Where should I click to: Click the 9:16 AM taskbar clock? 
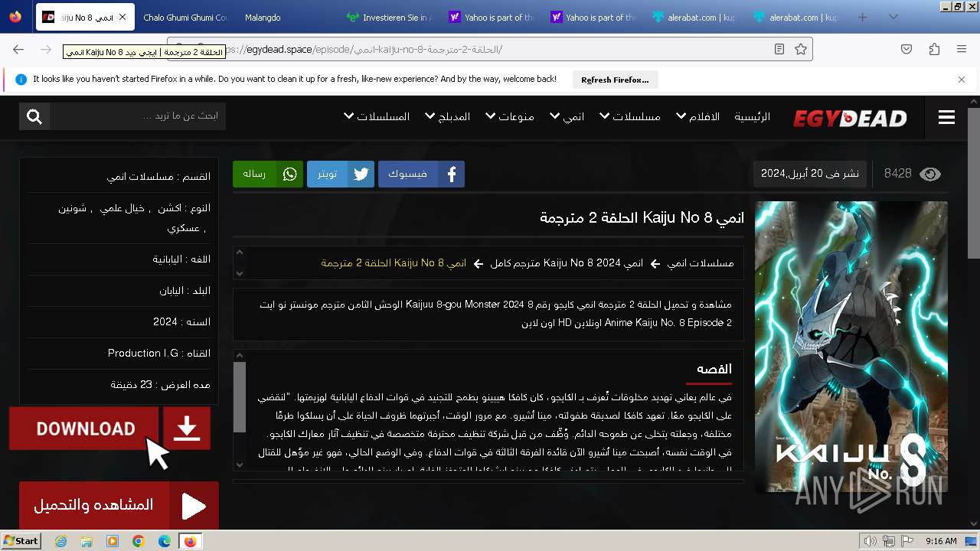(941, 541)
